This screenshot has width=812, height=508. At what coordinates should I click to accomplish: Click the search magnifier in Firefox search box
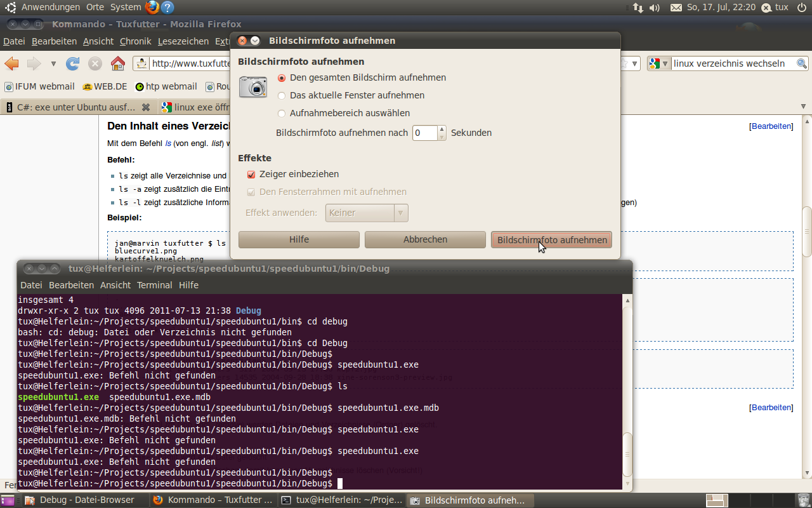click(x=802, y=63)
